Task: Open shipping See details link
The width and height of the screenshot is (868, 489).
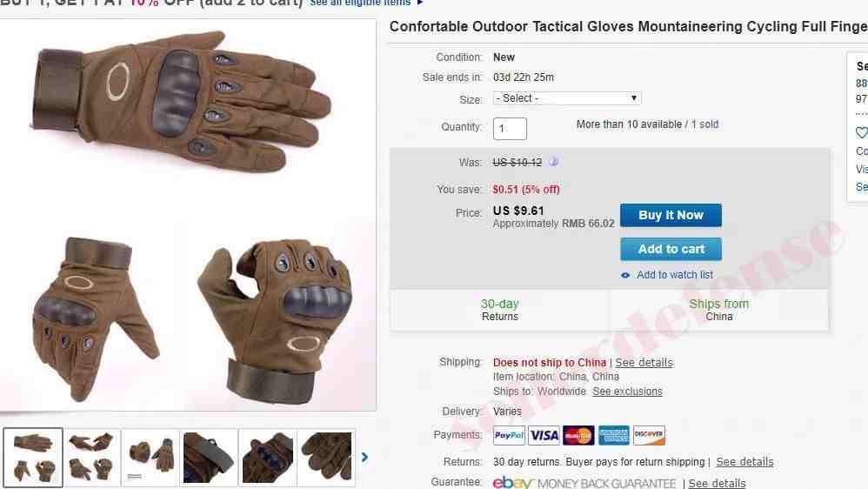Action: pos(644,363)
